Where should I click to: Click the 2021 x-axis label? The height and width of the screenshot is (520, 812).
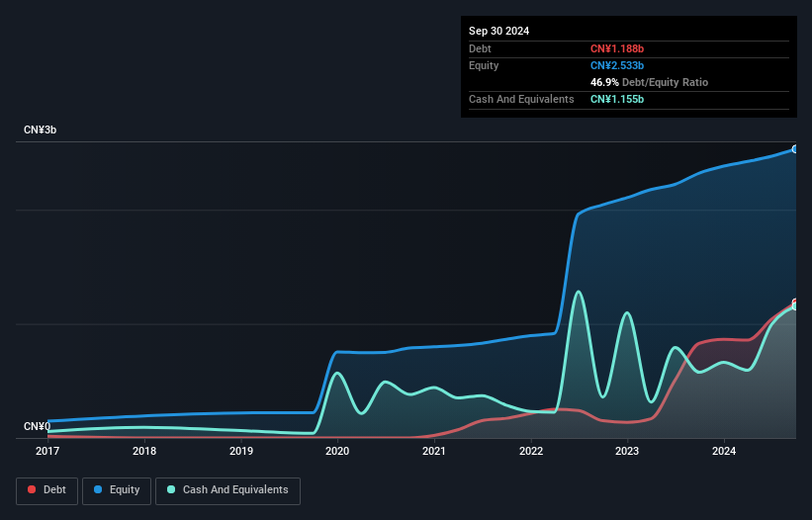pyautogui.click(x=434, y=451)
